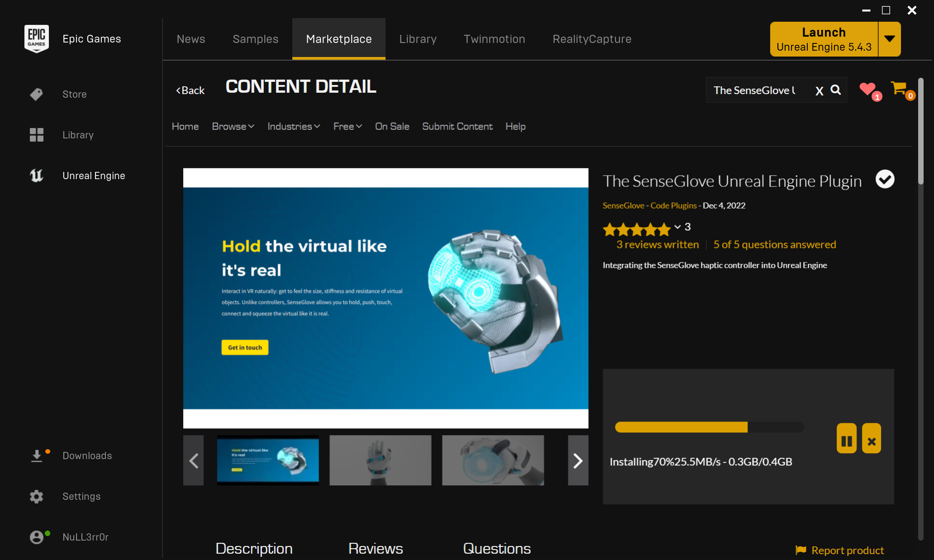The image size is (934, 560).
Task: Click the Library sidebar icon
Action: tap(37, 135)
